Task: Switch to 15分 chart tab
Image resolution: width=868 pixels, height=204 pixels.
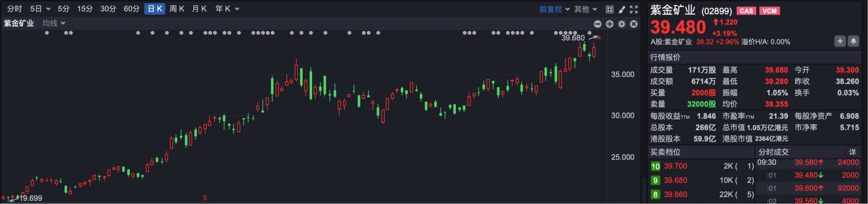Action: pyautogui.click(x=85, y=9)
